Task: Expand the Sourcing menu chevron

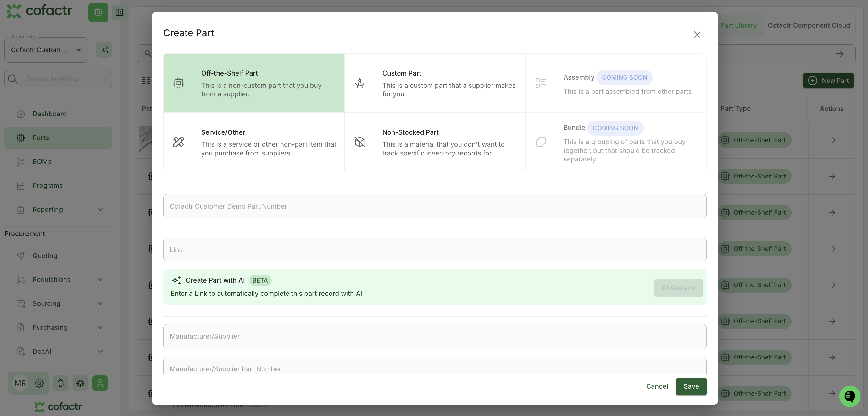Action: (100, 303)
